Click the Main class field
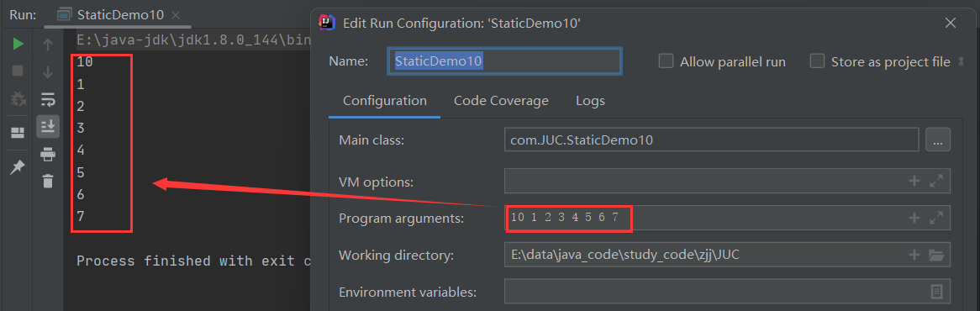The height and width of the screenshot is (311, 980). tap(711, 140)
